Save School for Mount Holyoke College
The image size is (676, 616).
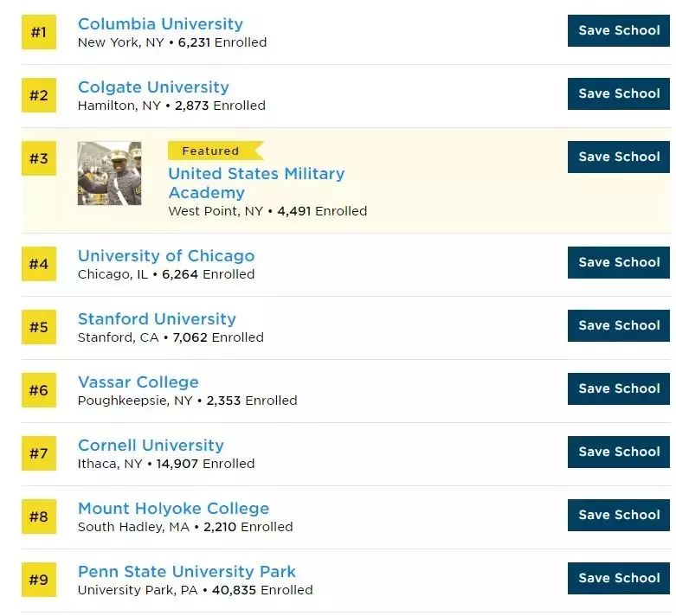[x=618, y=515]
